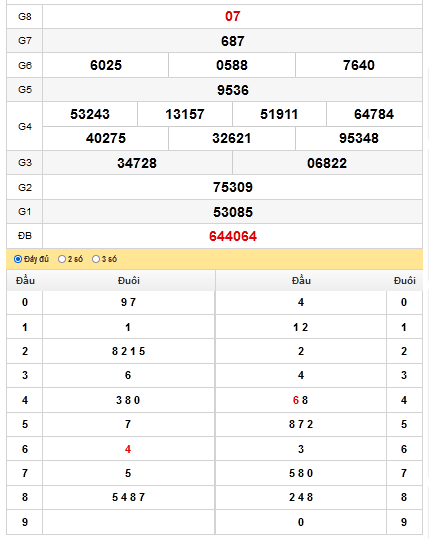Click G3 number 06822

[327, 163]
